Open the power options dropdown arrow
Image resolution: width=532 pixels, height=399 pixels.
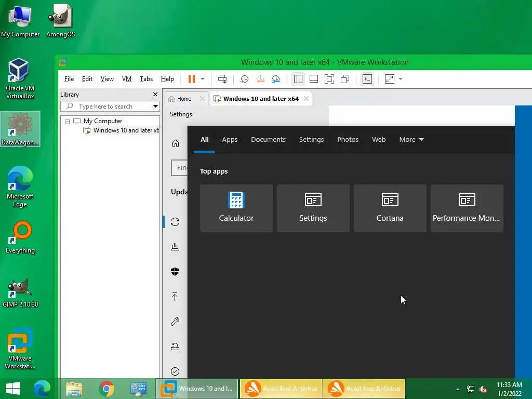click(x=203, y=79)
